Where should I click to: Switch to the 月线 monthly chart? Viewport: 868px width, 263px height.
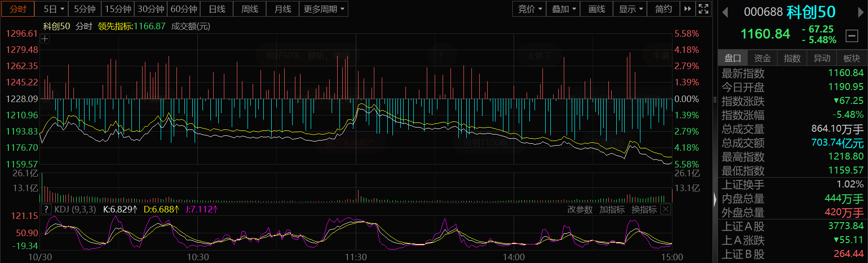(x=283, y=9)
